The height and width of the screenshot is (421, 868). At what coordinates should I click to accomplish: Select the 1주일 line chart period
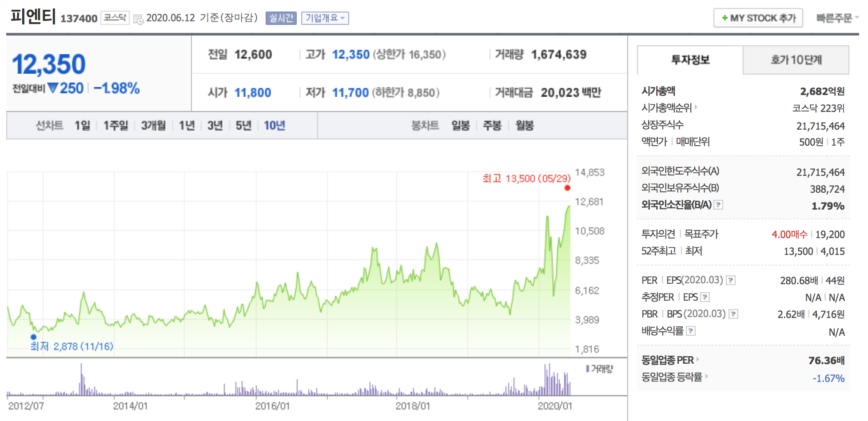coord(115,126)
